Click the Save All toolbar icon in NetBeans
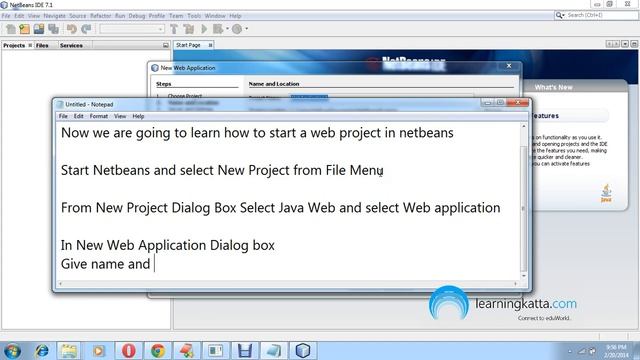Viewport: 640px width, 360px height. pos(53,29)
